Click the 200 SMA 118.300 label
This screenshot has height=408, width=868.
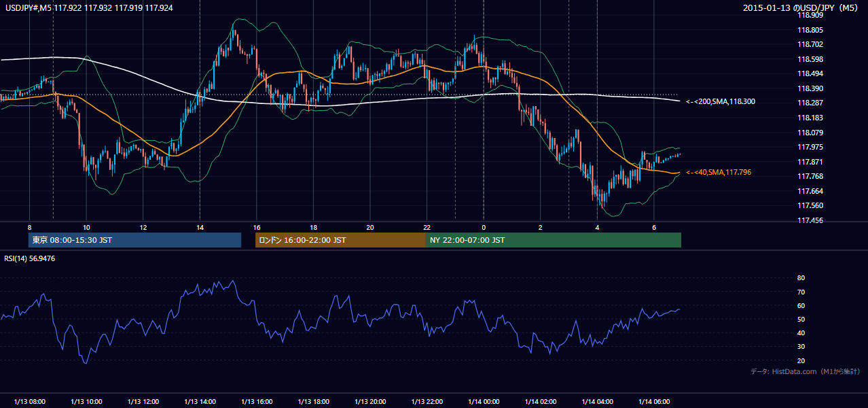pos(721,101)
